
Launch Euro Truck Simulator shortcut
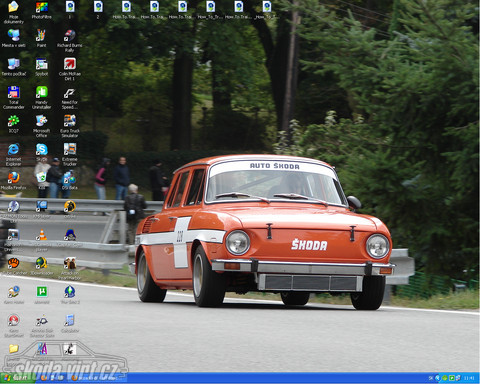click(69, 121)
